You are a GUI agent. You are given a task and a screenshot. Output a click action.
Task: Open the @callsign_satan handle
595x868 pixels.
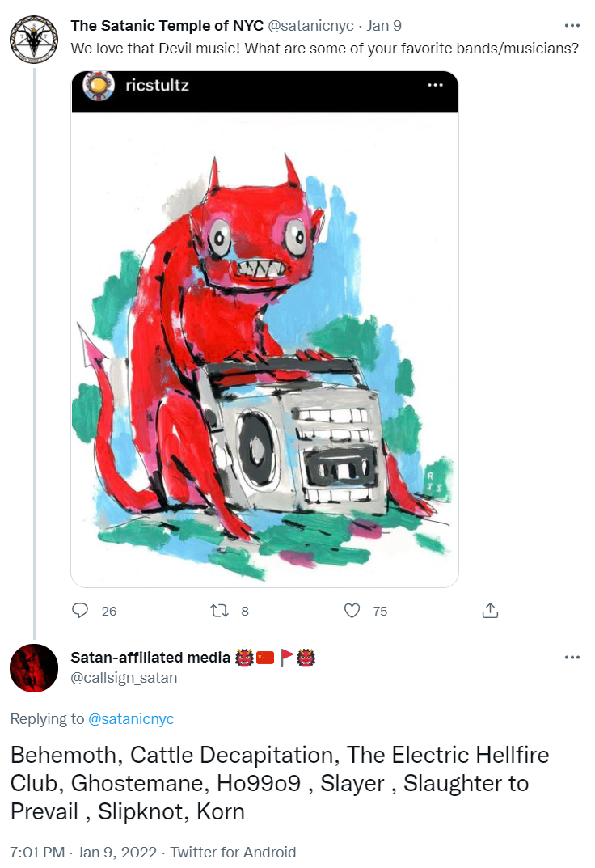pos(124,678)
